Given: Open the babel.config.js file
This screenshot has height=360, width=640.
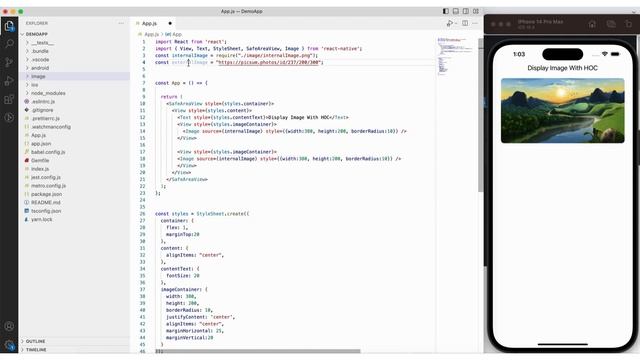Looking at the screenshot, I should click(x=48, y=152).
